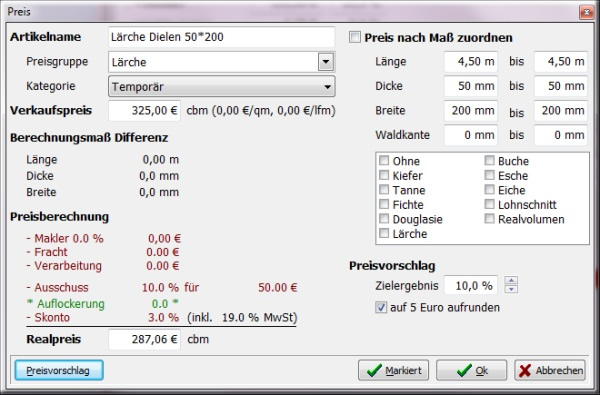Decrease Zielergebnis with the down arrow

pos(511,289)
